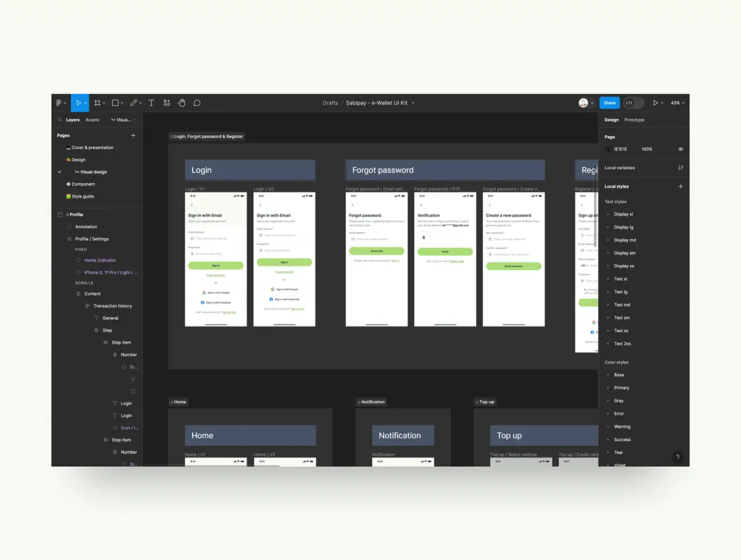This screenshot has height=560, width=741.
Task: Select the Pen tool
Action: tap(133, 103)
